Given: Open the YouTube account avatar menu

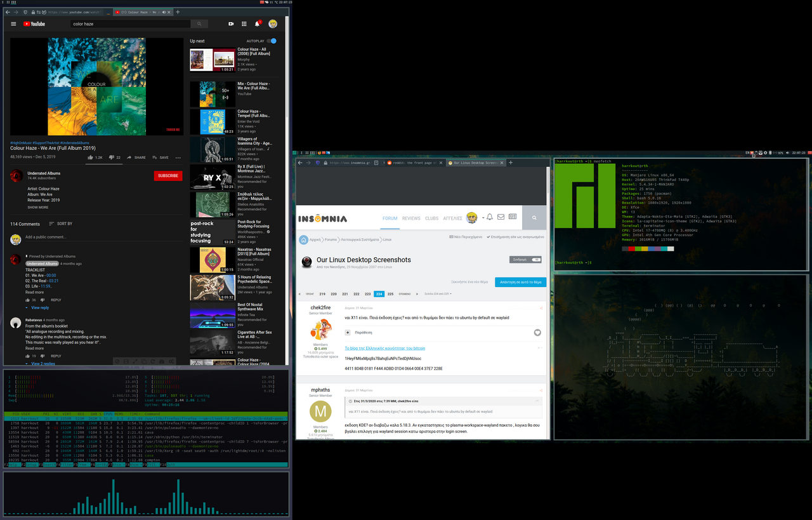Looking at the screenshot, I should pos(273,24).
